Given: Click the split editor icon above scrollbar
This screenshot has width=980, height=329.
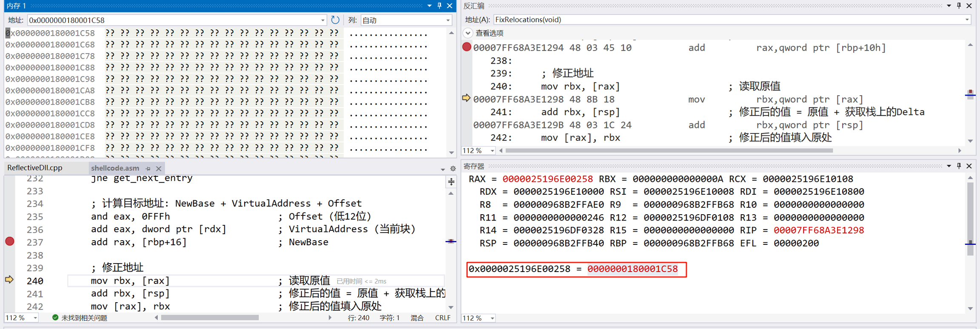Looking at the screenshot, I should (x=451, y=182).
